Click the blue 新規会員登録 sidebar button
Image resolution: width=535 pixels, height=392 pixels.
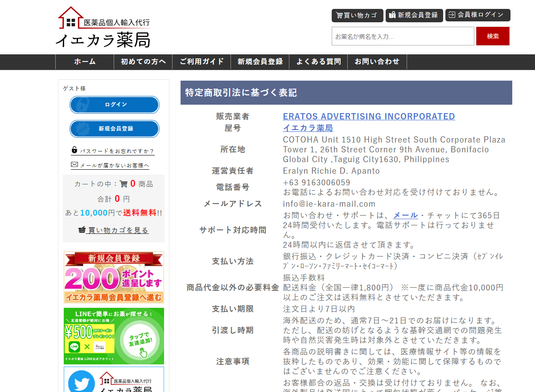pyautogui.click(x=115, y=129)
